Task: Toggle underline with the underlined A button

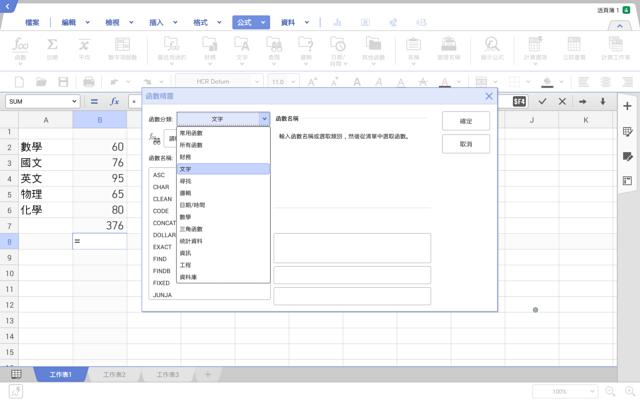Action: (x=401, y=82)
